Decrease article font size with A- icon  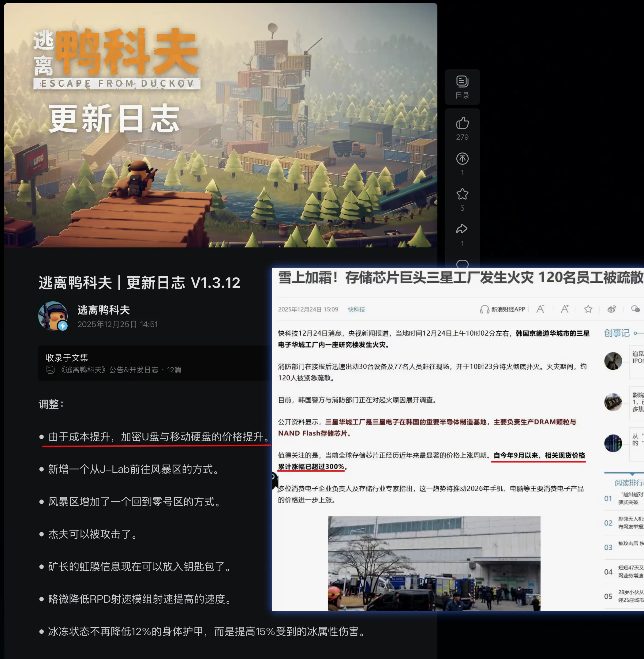coord(541,308)
